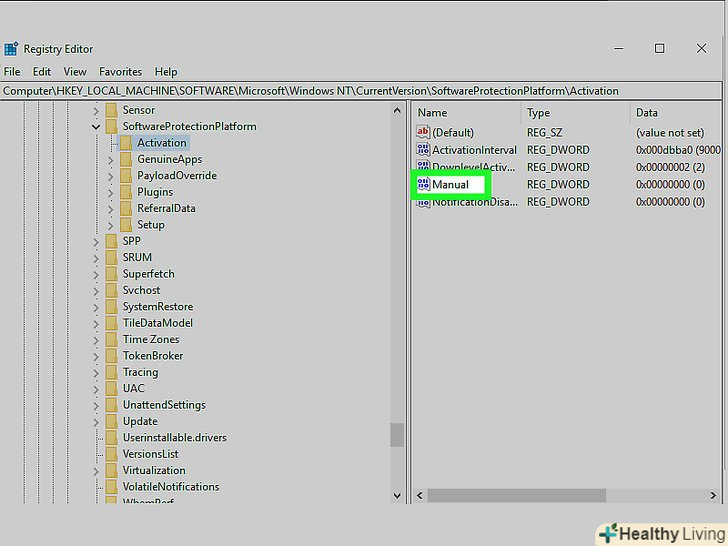Select the Userinstallable.drivers key
Screen dimensions: 728x546
[x=175, y=437]
